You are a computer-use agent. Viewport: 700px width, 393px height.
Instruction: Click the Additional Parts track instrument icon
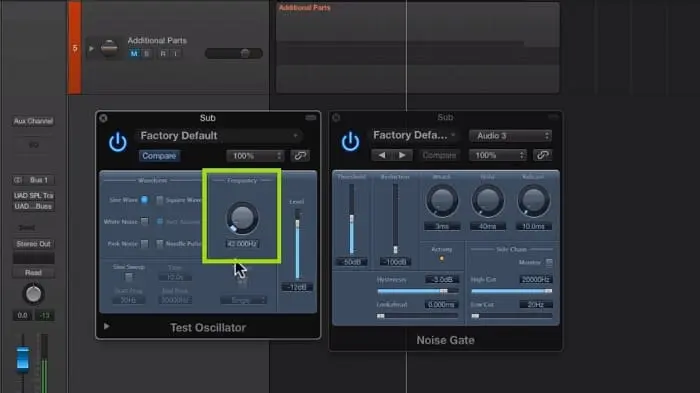pyautogui.click(x=109, y=48)
